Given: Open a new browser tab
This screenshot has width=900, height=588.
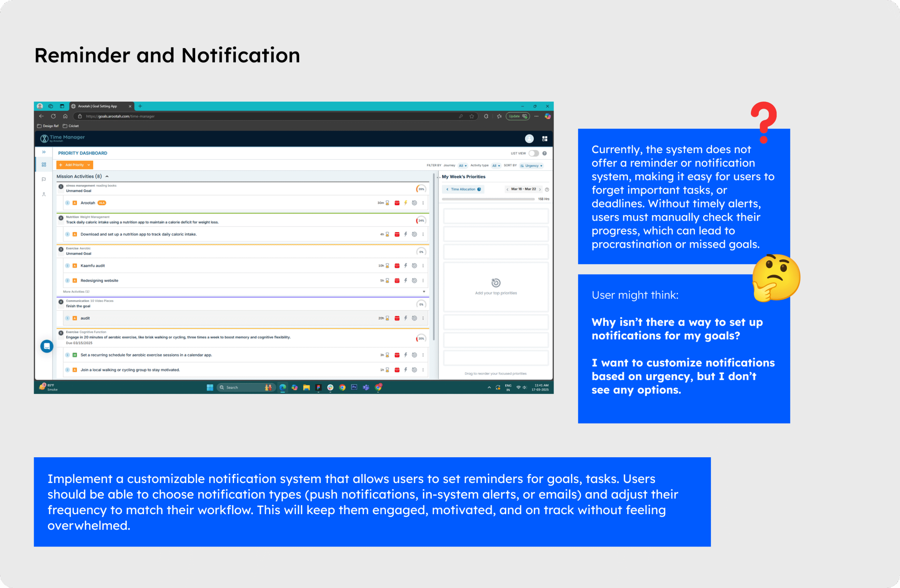Looking at the screenshot, I should pos(140,106).
